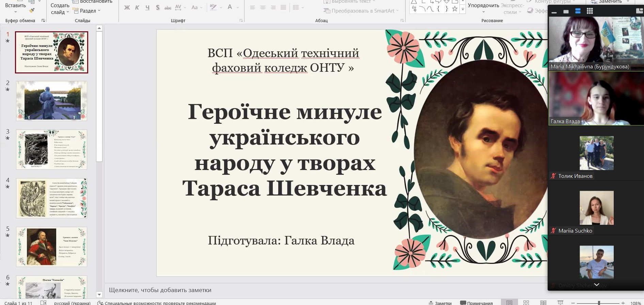
Task: Open change case Aa menu
Action: 197,7
